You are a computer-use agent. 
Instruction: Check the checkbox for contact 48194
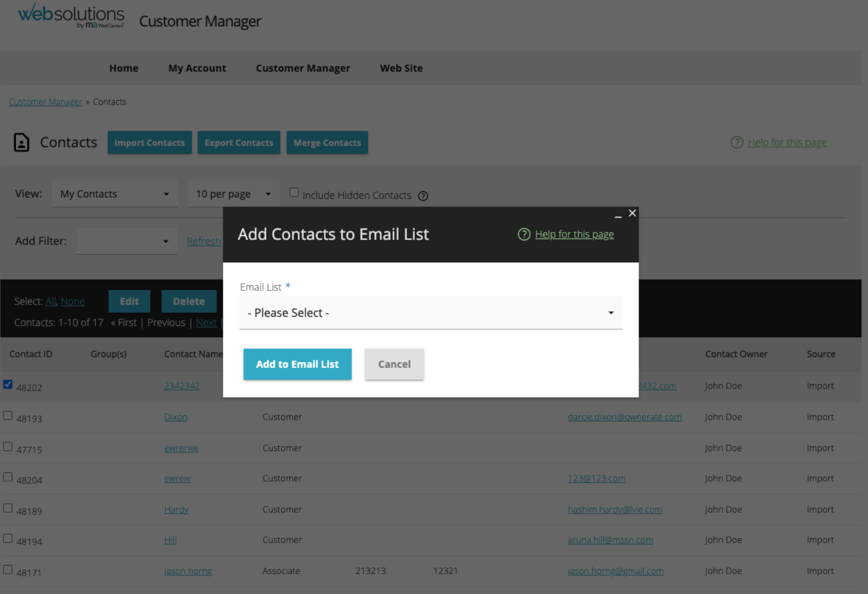click(x=8, y=539)
